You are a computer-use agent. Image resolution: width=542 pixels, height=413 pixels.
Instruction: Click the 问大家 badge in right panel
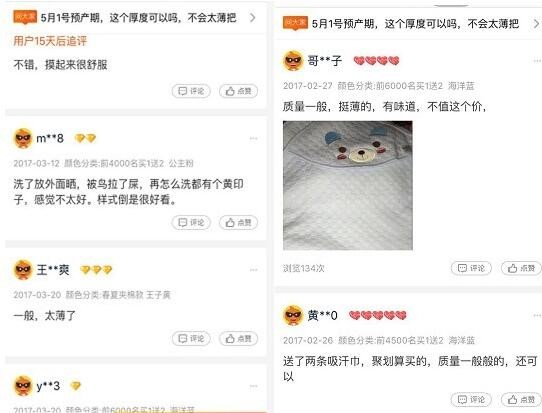pos(295,23)
